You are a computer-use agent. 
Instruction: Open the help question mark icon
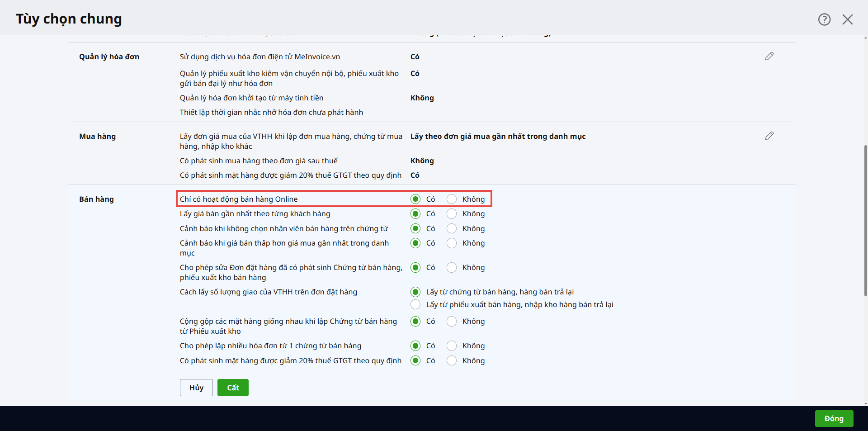point(824,19)
